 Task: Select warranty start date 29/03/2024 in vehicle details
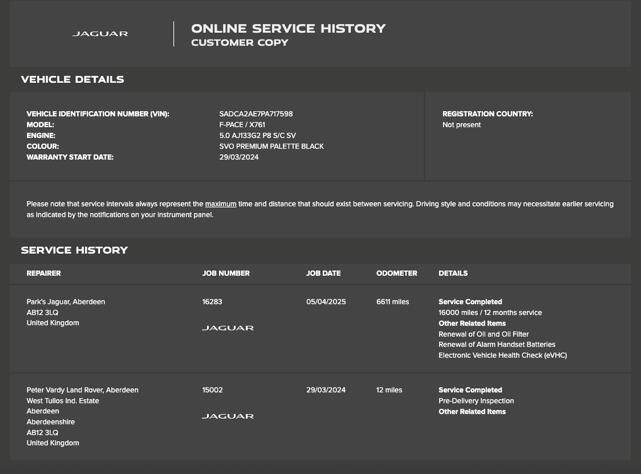(x=239, y=157)
